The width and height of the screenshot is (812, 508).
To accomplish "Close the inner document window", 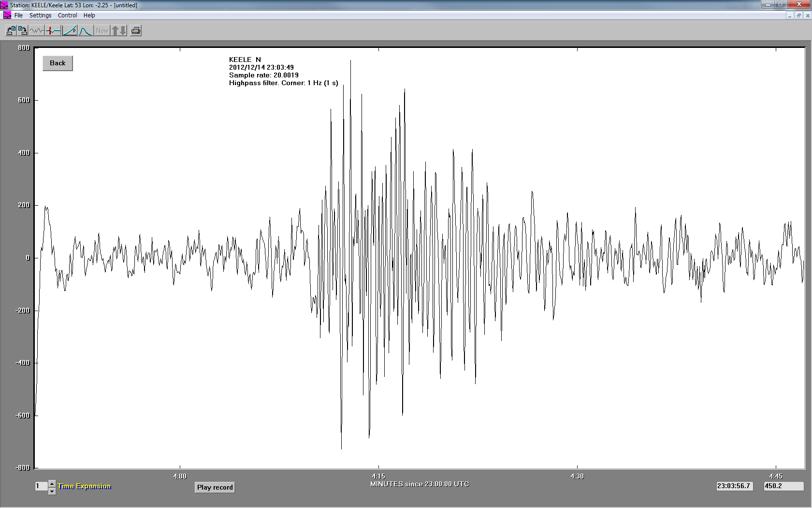I will (x=808, y=15).
